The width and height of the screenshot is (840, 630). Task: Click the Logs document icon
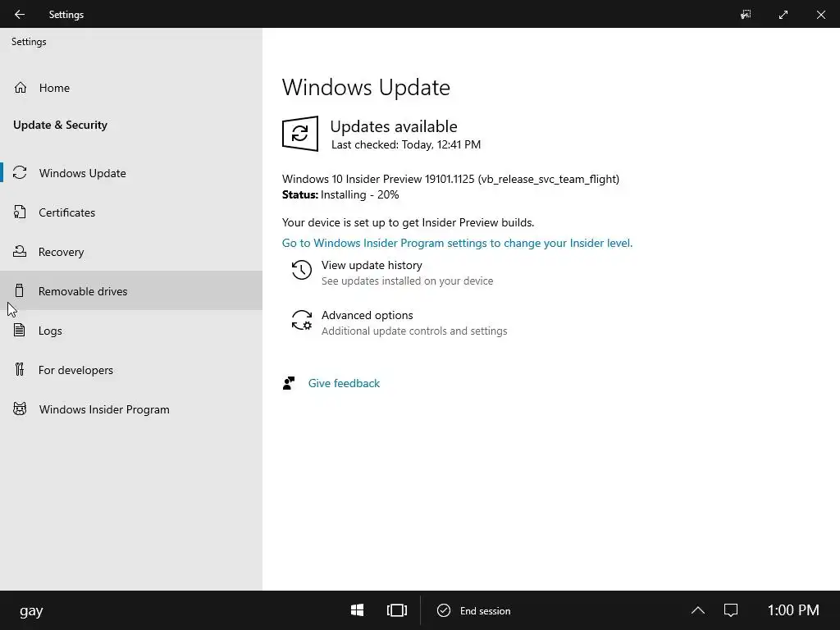point(20,330)
